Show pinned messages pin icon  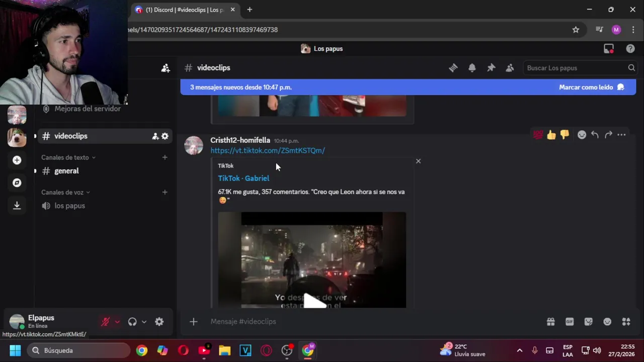coord(491,68)
